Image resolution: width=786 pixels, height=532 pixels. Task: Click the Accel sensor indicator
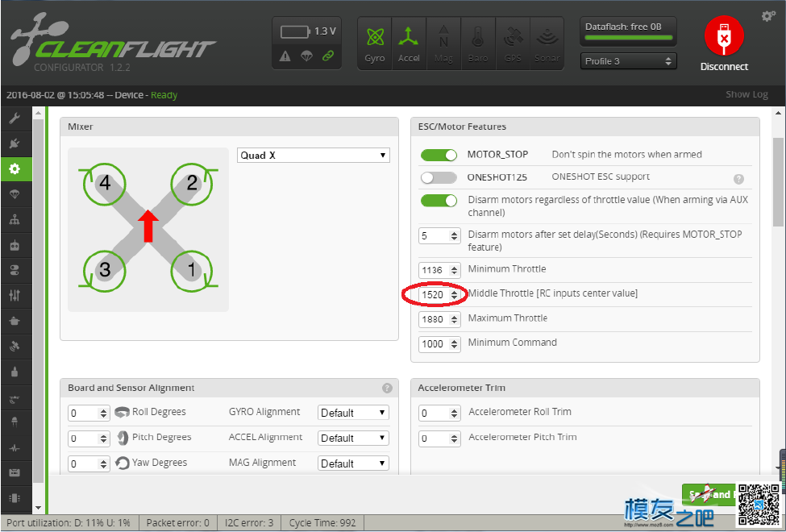409,44
